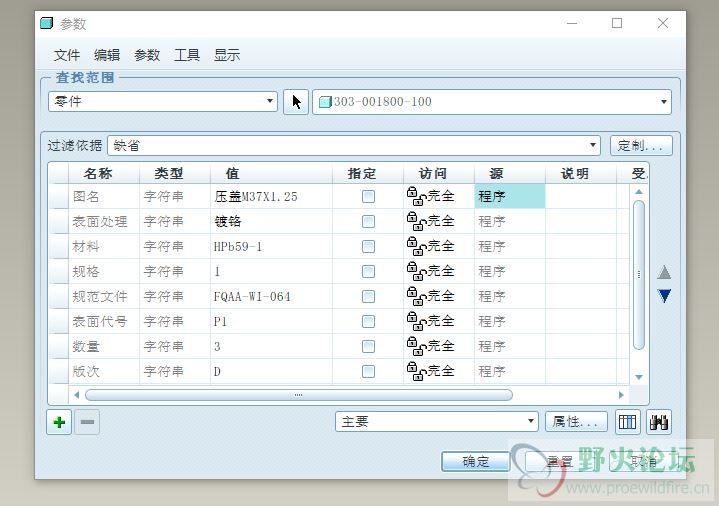Click the lock icon in 材料 row
This screenshot has height=506, width=719.
coord(416,246)
